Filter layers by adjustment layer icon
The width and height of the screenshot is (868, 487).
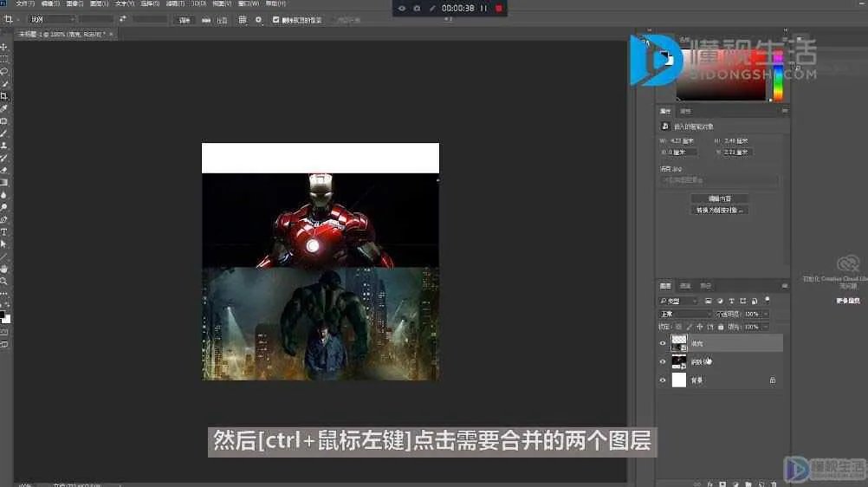point(720,301)
